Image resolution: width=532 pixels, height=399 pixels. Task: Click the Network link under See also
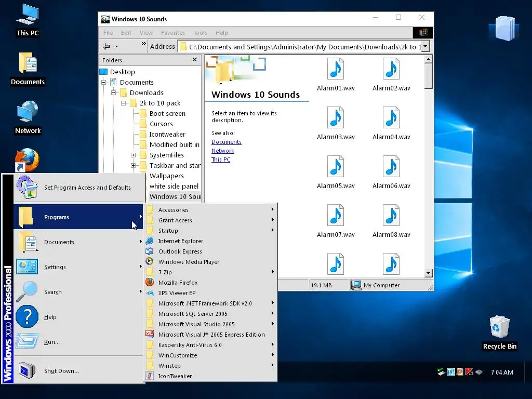222,151
